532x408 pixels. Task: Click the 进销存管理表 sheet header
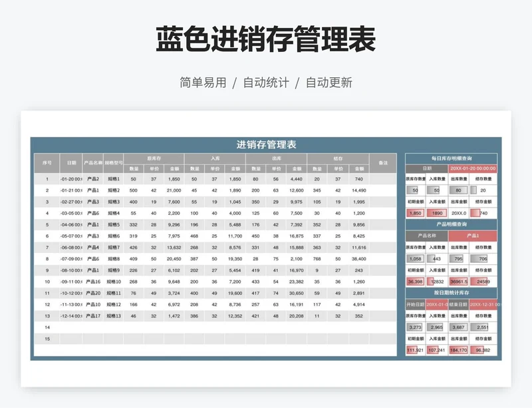tap(267, 144)
